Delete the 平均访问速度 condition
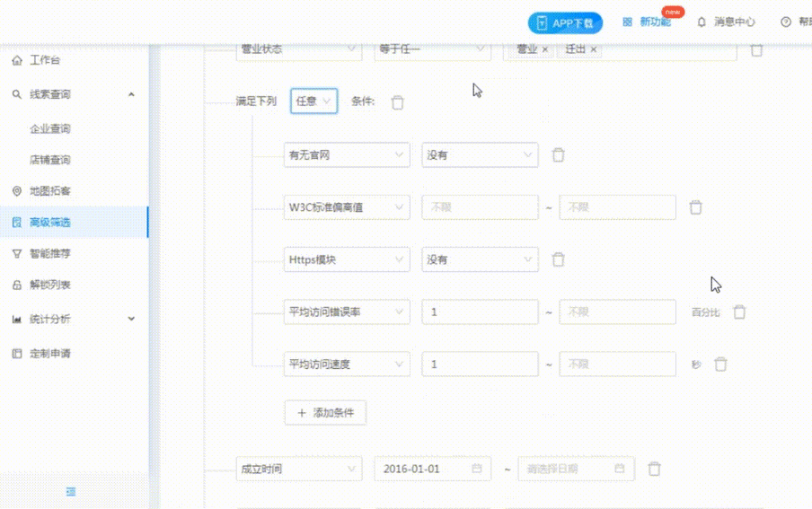This screenshot has width=812, height=509. coord(720,364)
